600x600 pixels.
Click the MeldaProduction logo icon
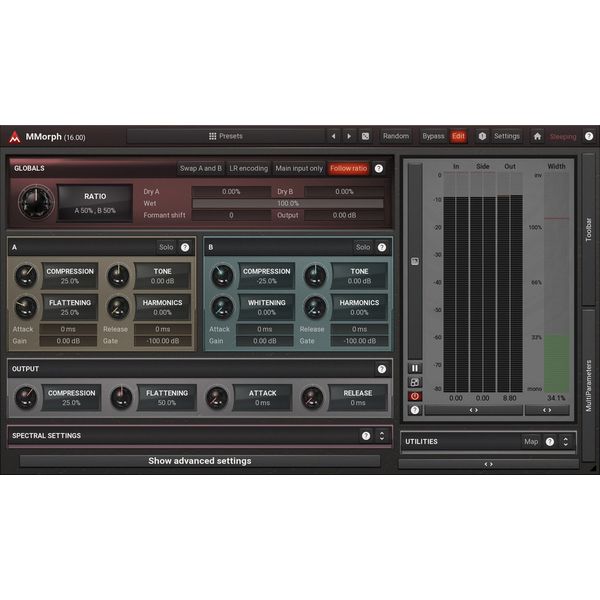click(15, 137)
